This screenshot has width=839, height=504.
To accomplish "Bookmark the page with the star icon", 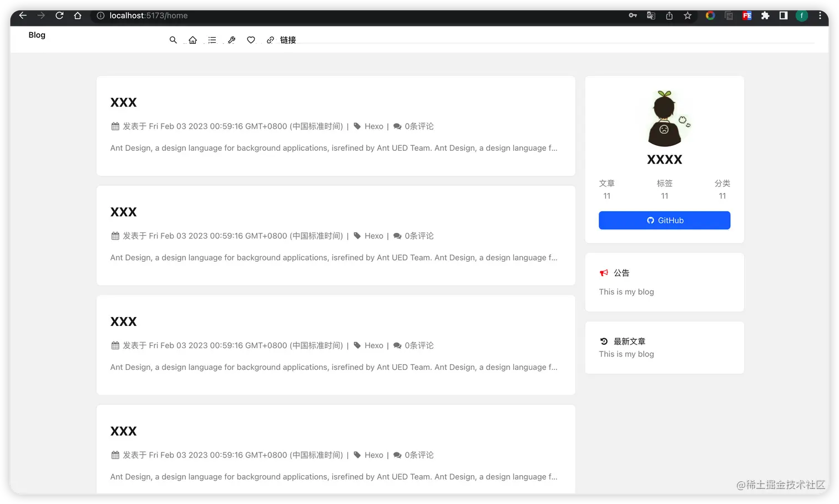I will click(688, 16).
